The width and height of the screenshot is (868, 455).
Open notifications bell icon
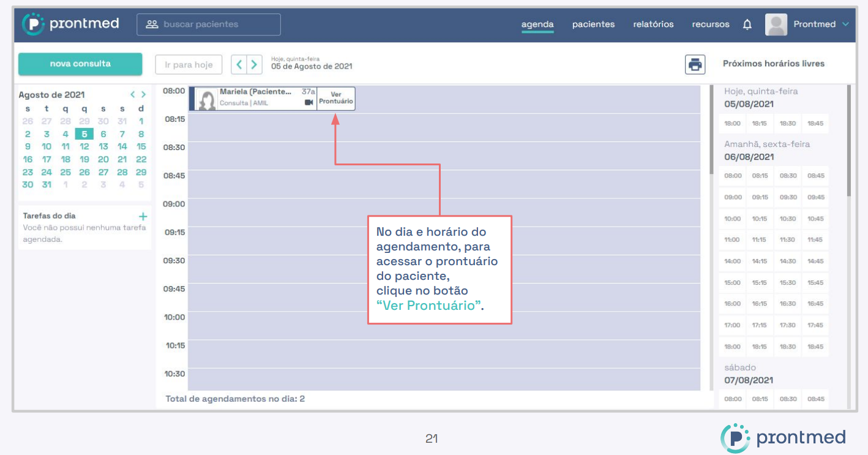point(747,24)
